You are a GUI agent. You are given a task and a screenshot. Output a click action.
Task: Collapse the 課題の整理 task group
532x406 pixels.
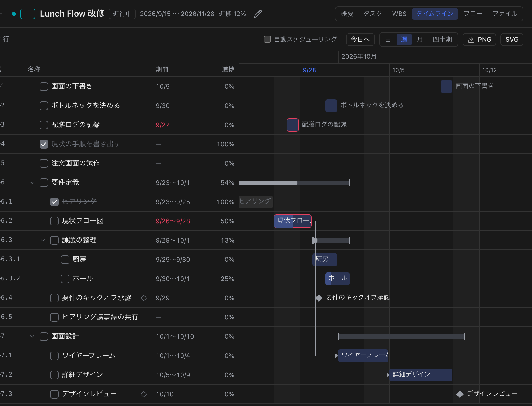click(43, 240)
